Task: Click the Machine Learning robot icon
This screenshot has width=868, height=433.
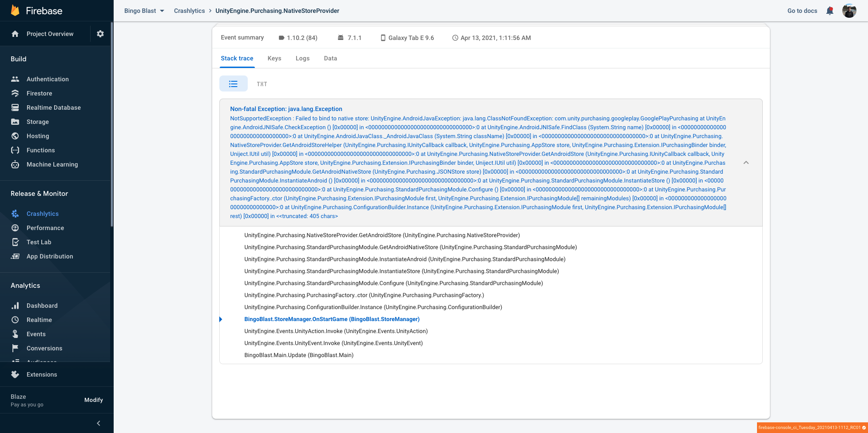Action: (x=15, y=164)
